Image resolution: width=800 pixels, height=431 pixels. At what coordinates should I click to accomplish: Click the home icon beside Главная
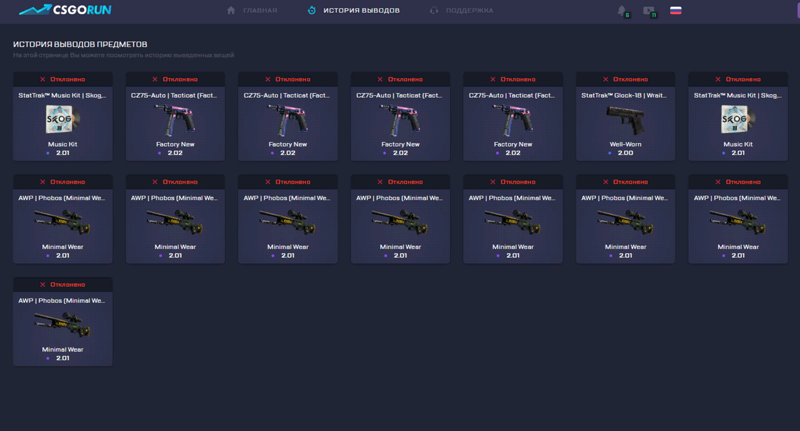pos(231,11)
